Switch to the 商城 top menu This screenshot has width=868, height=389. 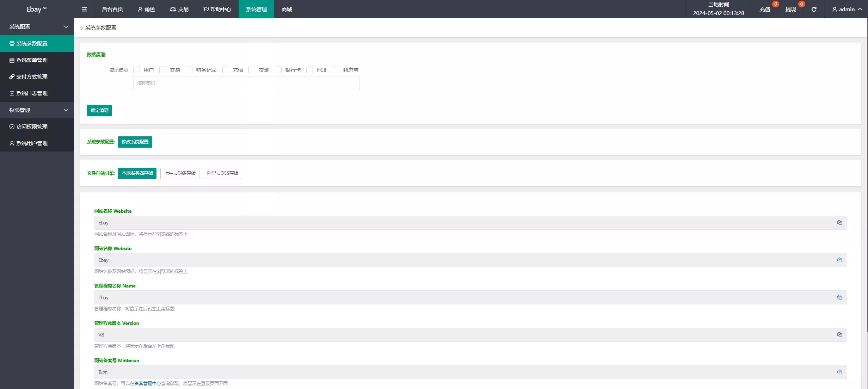(x=287, y=10)
